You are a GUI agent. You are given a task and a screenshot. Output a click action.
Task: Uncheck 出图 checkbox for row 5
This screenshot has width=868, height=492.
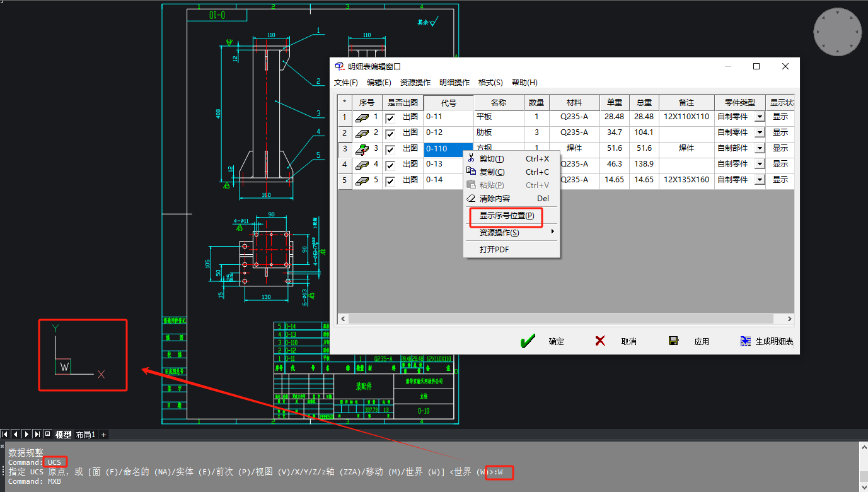tap(390, 181)
